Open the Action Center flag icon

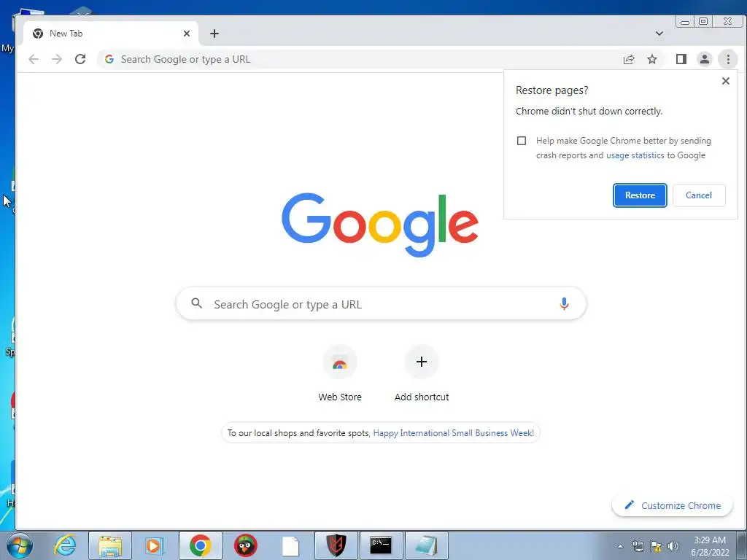(656, 546)
